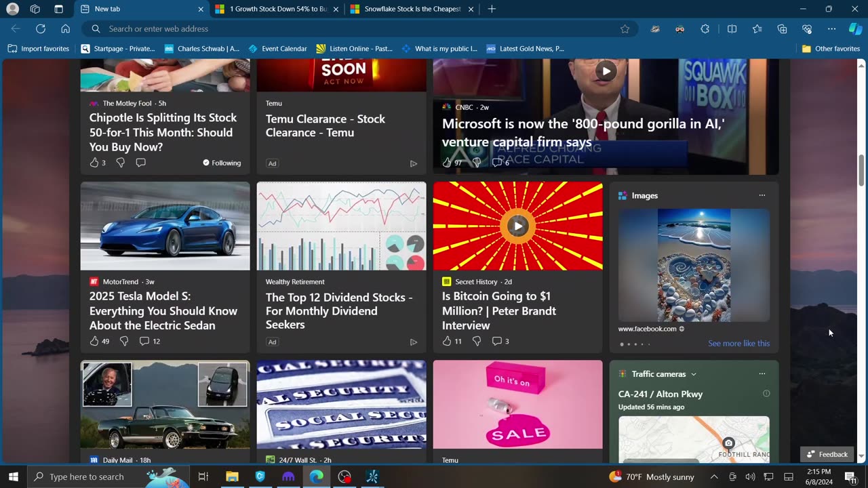Viewport: 868px width, 488px height.
Task: Open the traffic camera map preview
Action: [694, 439]
